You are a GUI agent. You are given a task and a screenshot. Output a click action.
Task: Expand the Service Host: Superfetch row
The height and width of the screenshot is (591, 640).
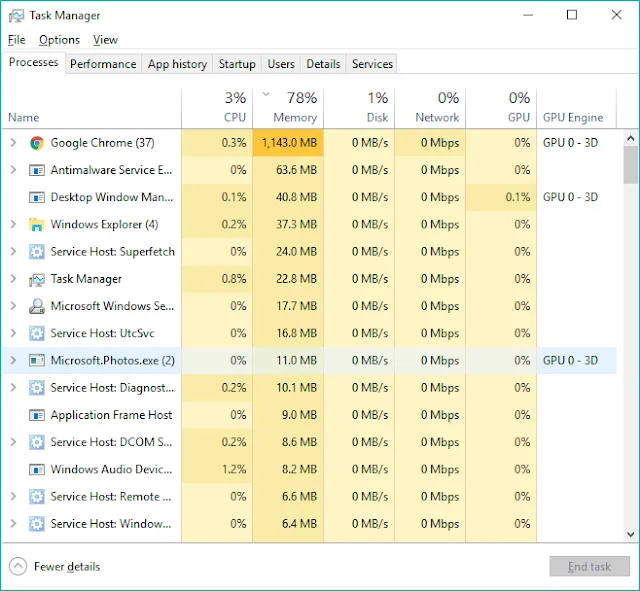pos(13,251)
